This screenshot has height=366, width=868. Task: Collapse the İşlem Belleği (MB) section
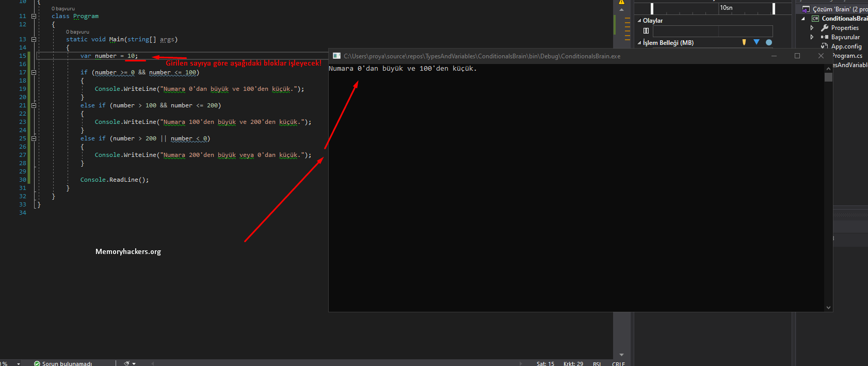click(x=639, y=43)
